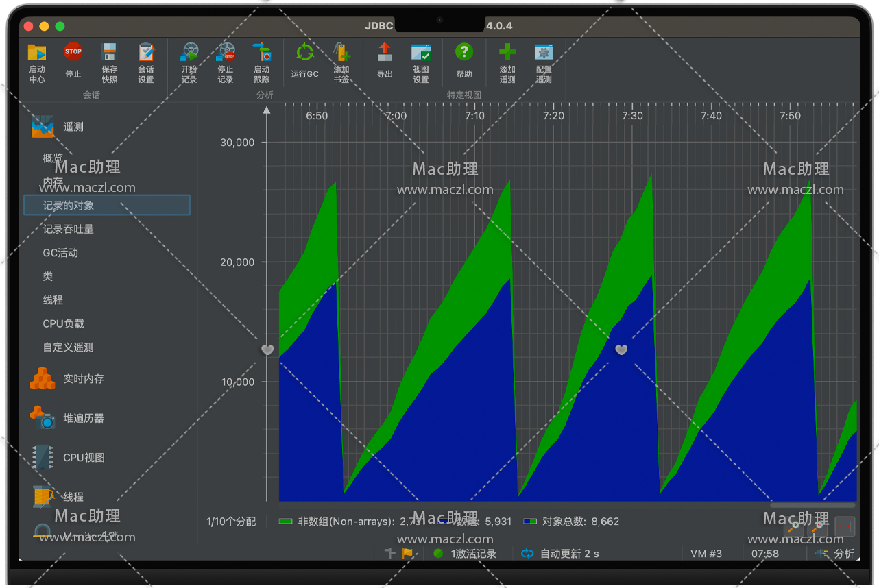Export the view using 导出 icon
Viewport: 879px width, 588px height.
tap(385, 53)
